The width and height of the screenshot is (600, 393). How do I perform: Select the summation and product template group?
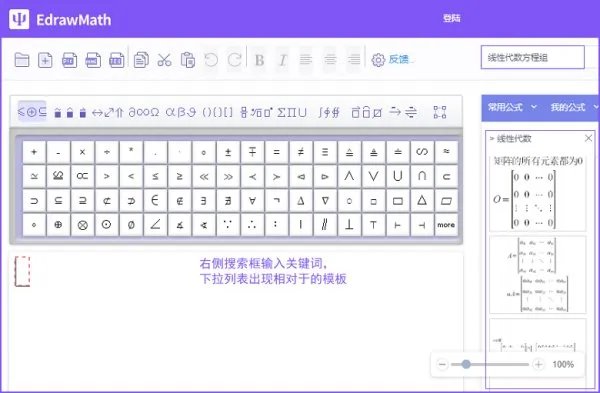(292, 113)
